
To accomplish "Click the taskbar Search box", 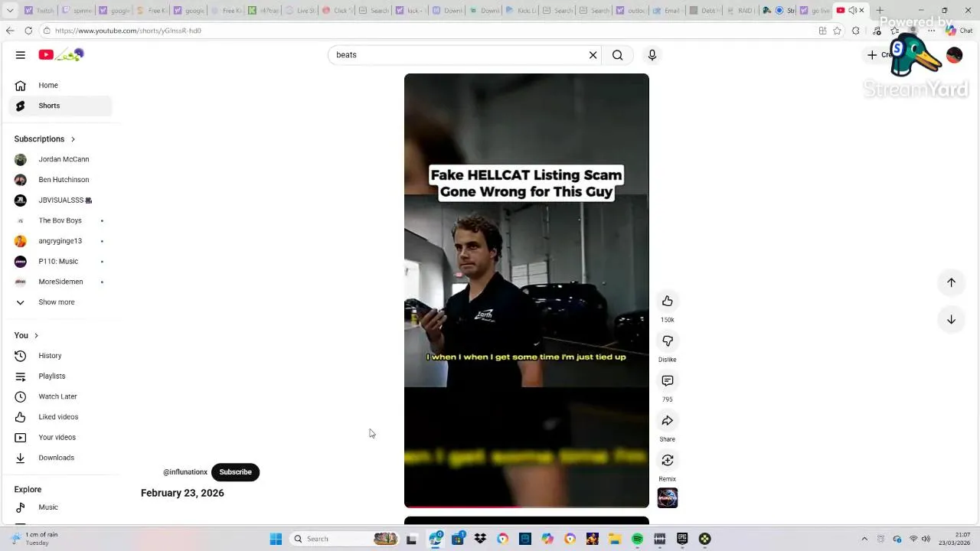I will (345, 540).
